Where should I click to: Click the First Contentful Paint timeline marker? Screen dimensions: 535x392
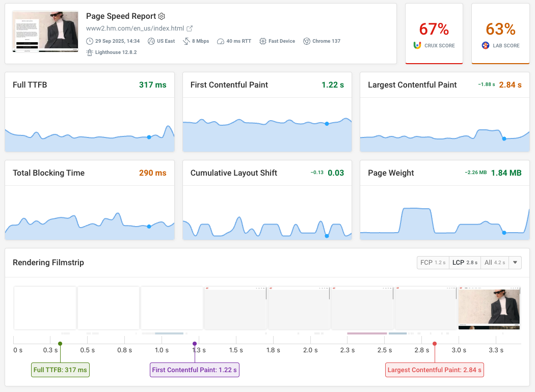click(x=194, y=343)
